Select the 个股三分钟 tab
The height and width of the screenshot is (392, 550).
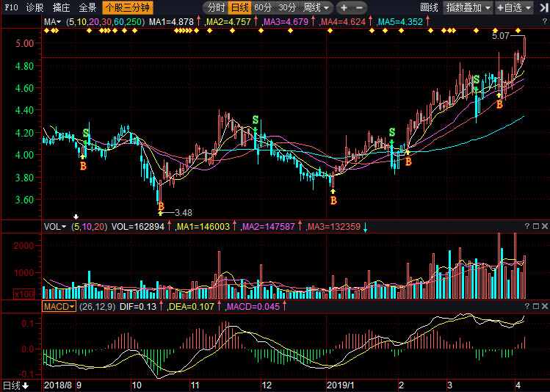128,8
